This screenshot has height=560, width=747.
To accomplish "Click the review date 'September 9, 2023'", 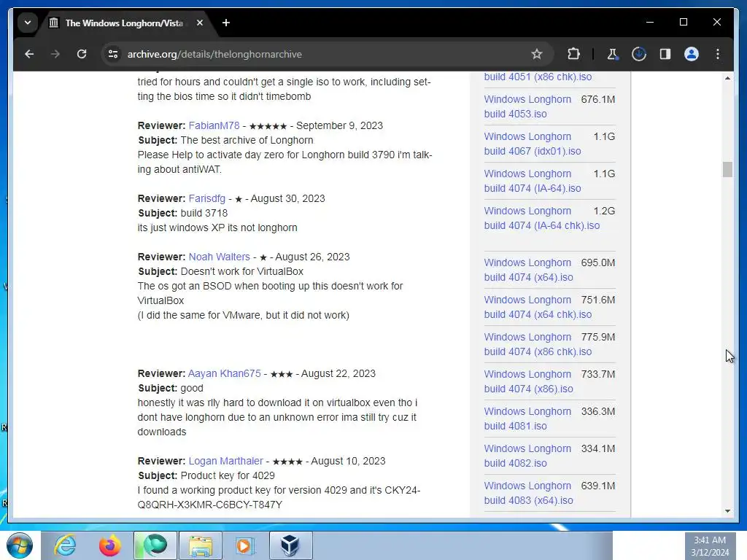I will 339,125.
